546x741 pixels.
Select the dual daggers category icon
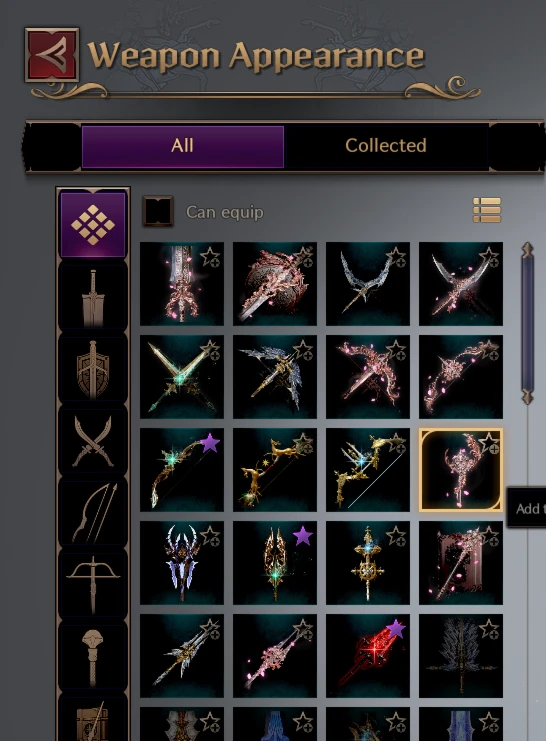pos(93,441)
